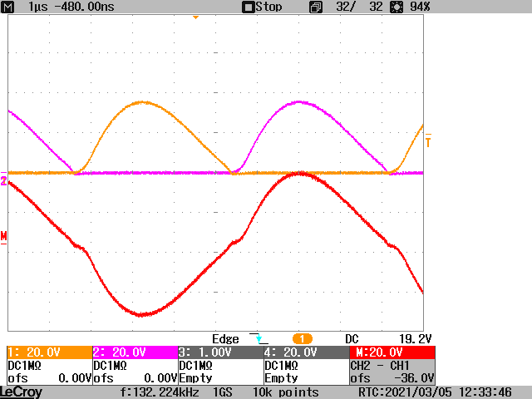Click the M timebase icon at top left
Screen dimensions: 532x399
coord(7,7)
